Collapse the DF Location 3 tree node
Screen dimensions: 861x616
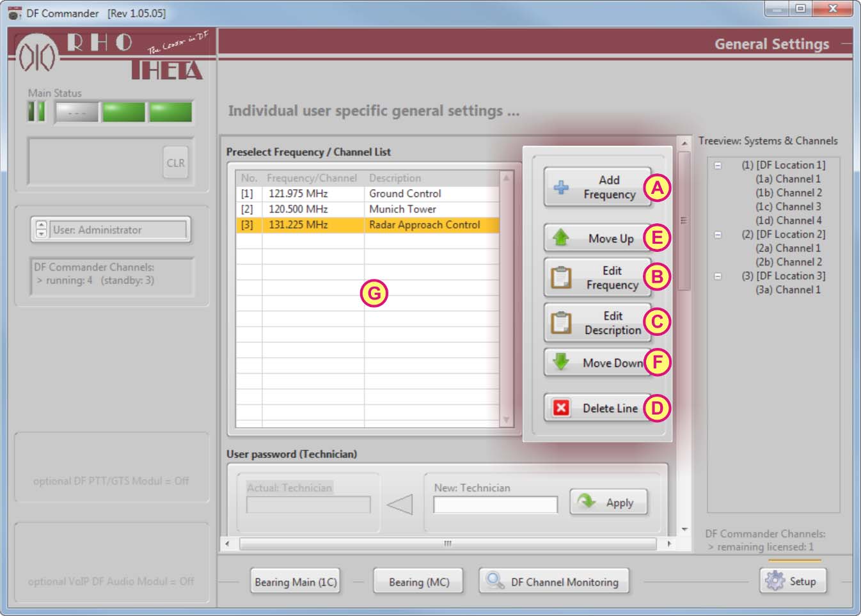pyautogui.click(x=718, y=276)
